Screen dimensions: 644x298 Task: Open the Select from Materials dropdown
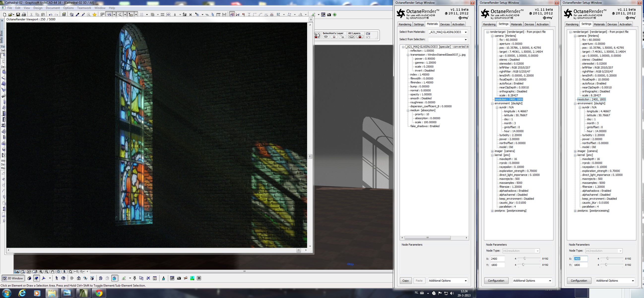pyautogui.click(x=465, y=32)
